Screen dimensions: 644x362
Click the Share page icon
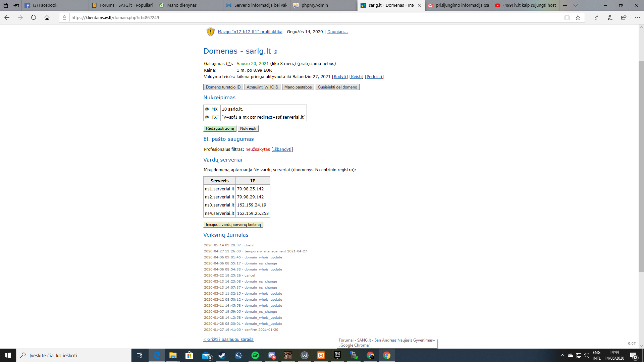pos(624,18)
